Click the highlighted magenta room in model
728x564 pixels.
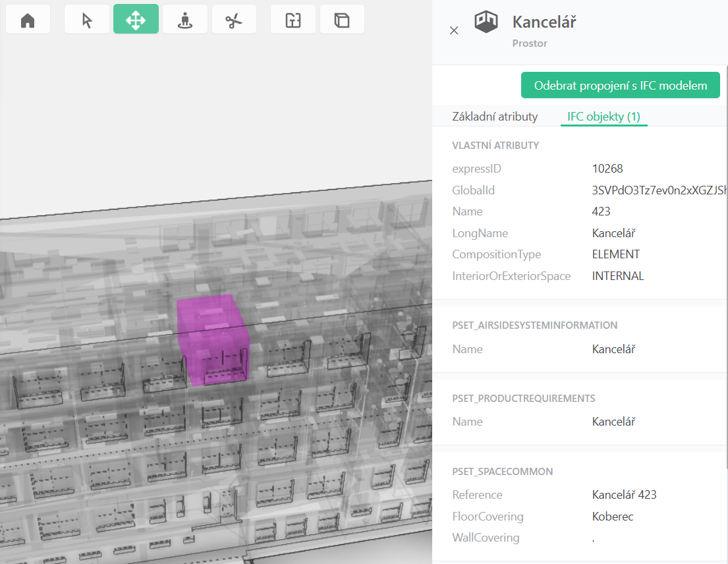click(212, 339)
